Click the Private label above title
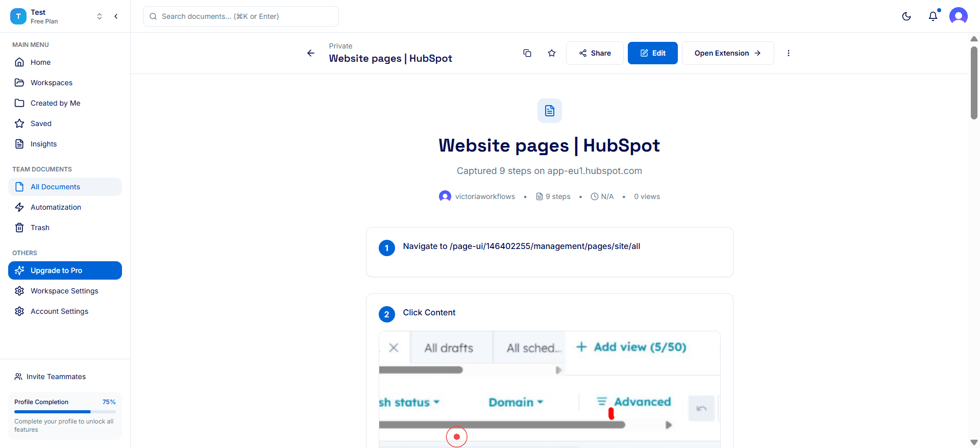Viewport: 980px width, 448px height. 340,46
